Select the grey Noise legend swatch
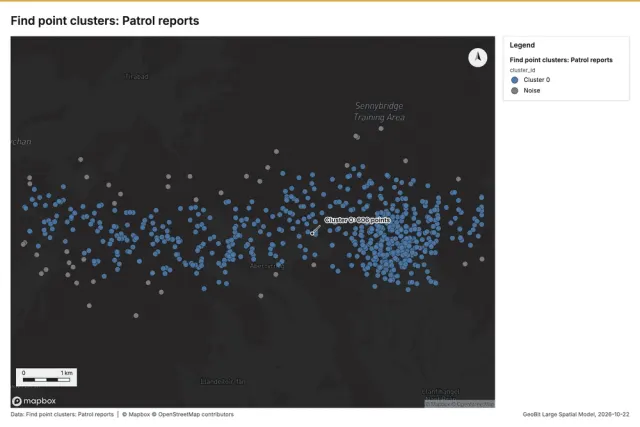This screenshot has height=427, width=640. point(515,91)
